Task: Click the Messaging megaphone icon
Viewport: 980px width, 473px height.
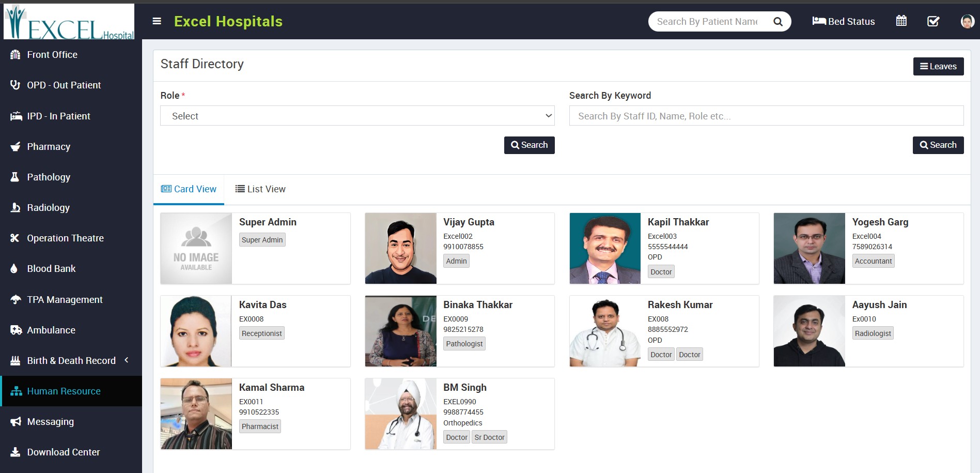Action: tap(15, 422)
